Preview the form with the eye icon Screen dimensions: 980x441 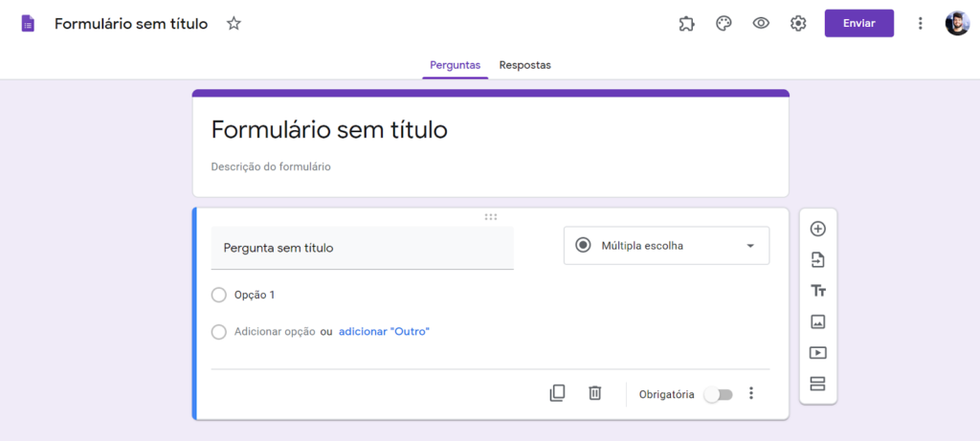(761, 24)
